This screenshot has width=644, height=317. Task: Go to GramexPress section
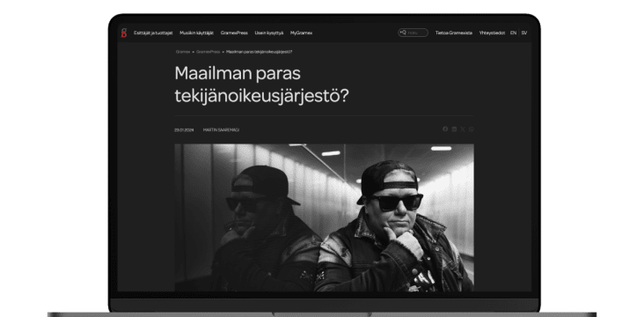234,33
